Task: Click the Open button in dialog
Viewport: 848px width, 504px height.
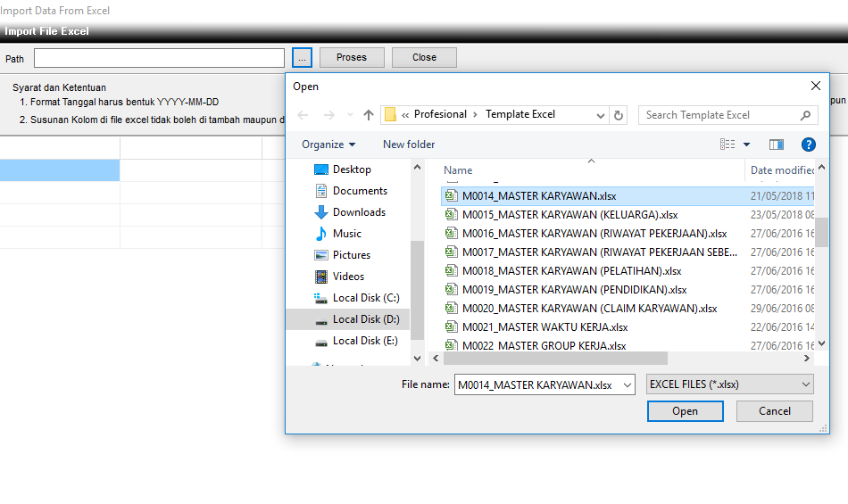Action: [685, 411]
